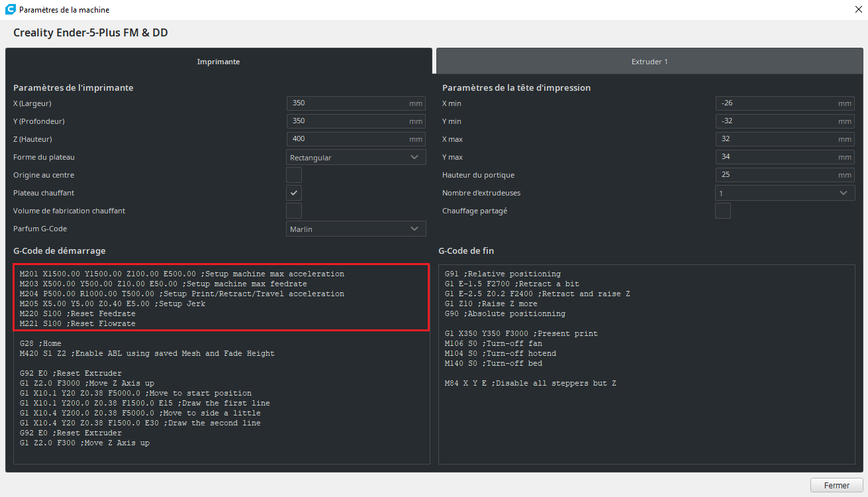Viewport: 868px width, 497px height.
Task: Click the 'Move to side a little' line
Action: pyautogui.click(x=140, y=413)
